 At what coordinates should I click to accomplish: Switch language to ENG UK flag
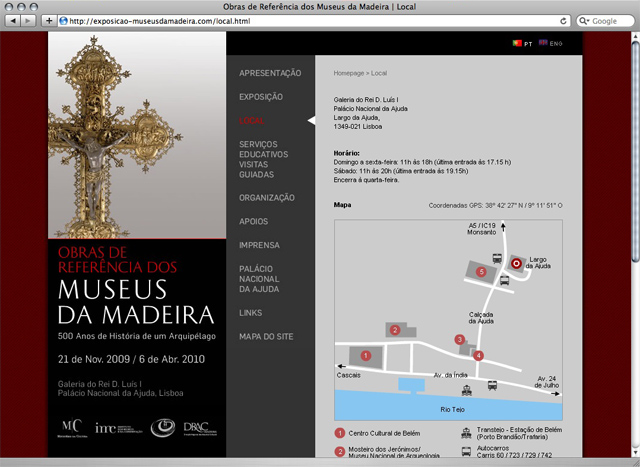[550, 43]
